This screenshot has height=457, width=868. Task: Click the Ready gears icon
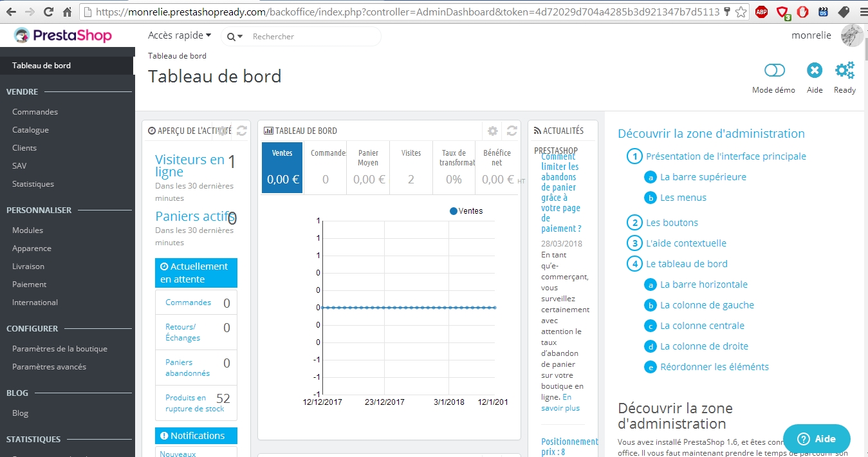(x=845, y=70)
